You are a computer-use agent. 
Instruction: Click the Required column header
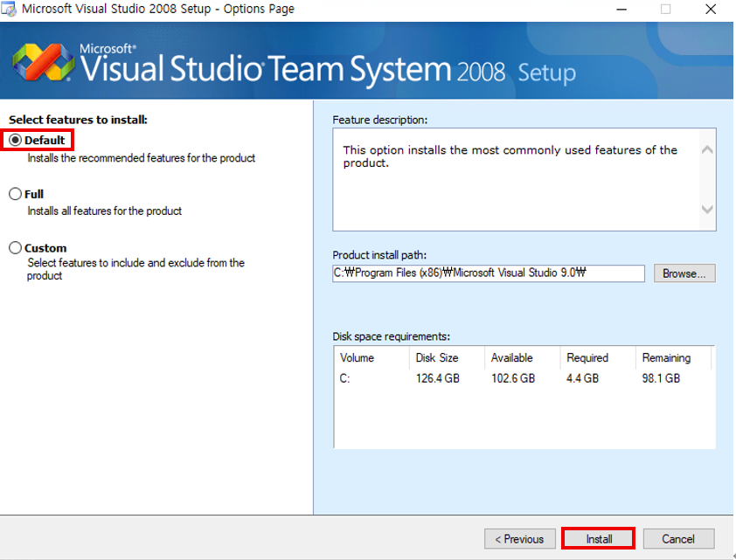point(587,357)
